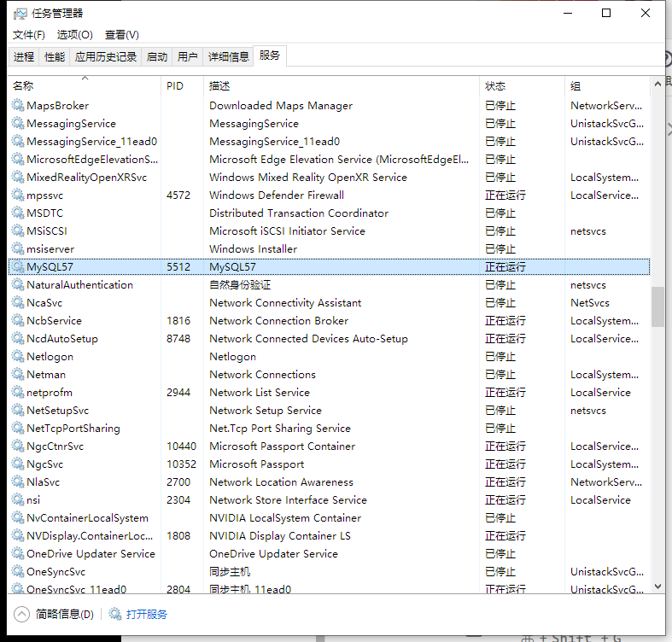Click the PID value 10440

pos(181,446)
